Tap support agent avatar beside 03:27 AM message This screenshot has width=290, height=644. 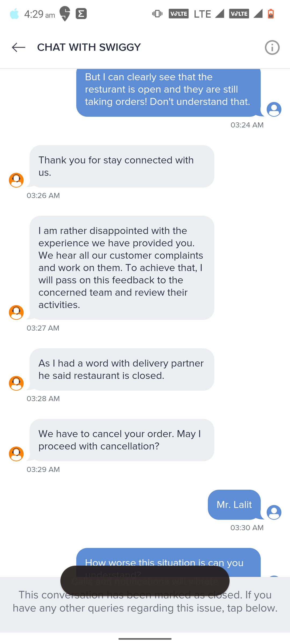click(16, 312)
